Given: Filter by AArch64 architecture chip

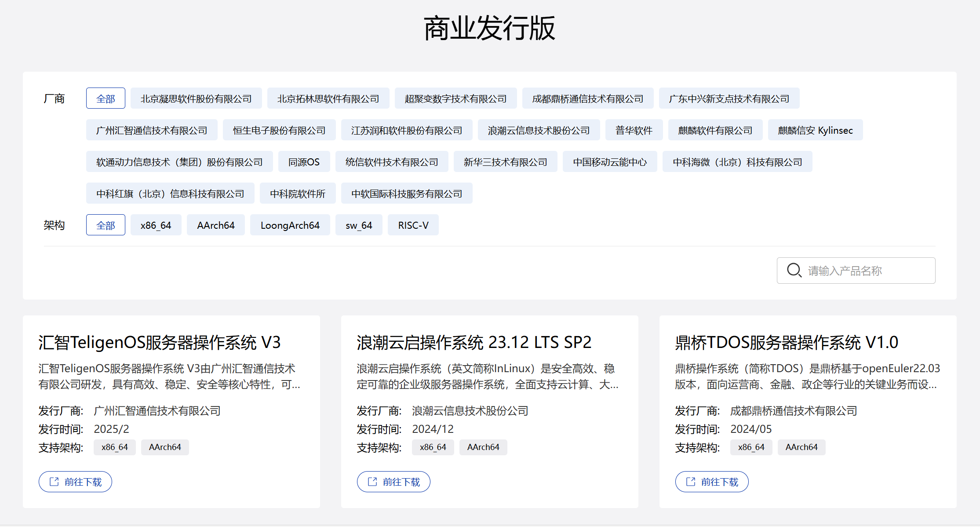Looking at the screenshot, I should (x=215, y=225).
